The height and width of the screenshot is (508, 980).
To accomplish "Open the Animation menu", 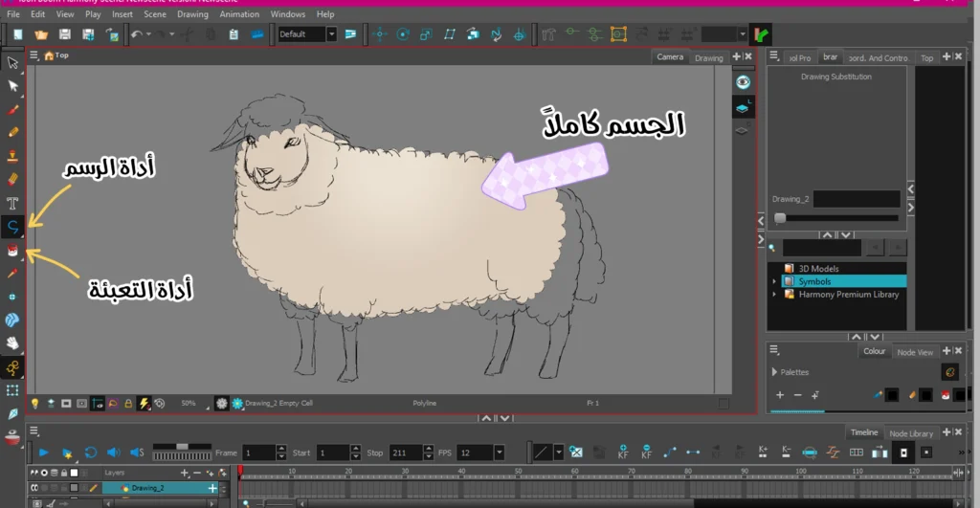I will coord(238,13).
